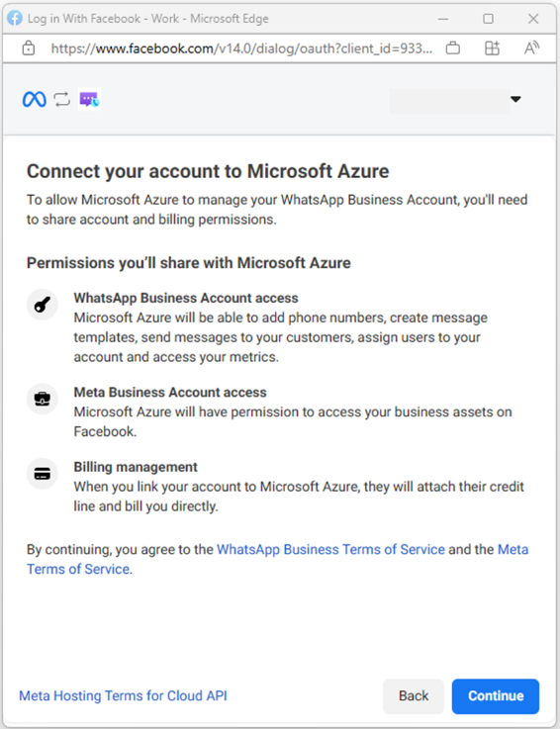Expand the account selector dropdown arrow
This screenshot has height=729, width=560.
(x=515, y=99)
